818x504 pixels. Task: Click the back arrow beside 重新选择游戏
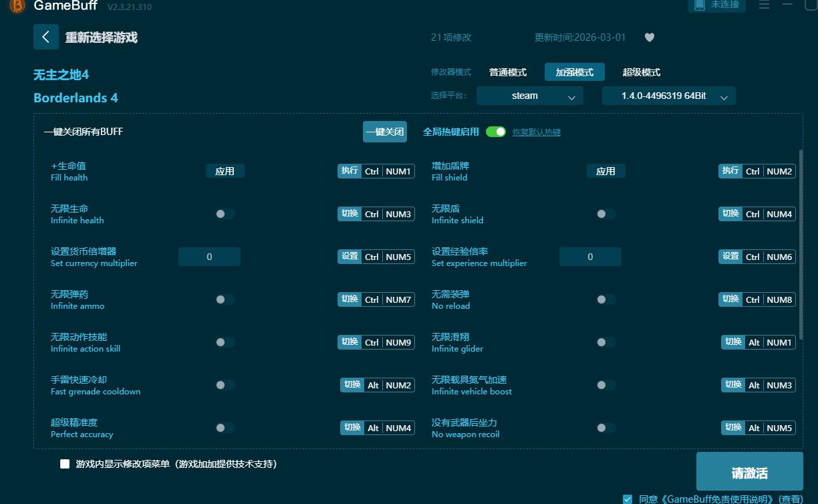click(45, 37)
